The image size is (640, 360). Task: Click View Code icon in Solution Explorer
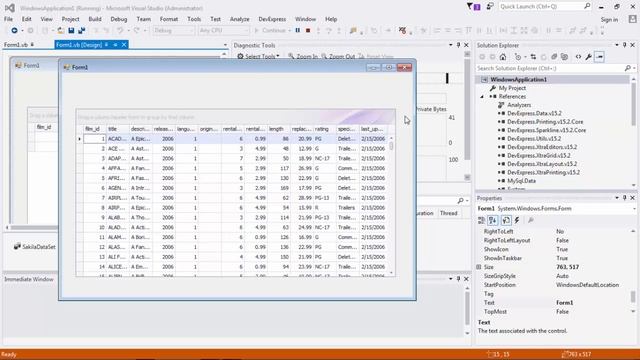pos(578,57)
